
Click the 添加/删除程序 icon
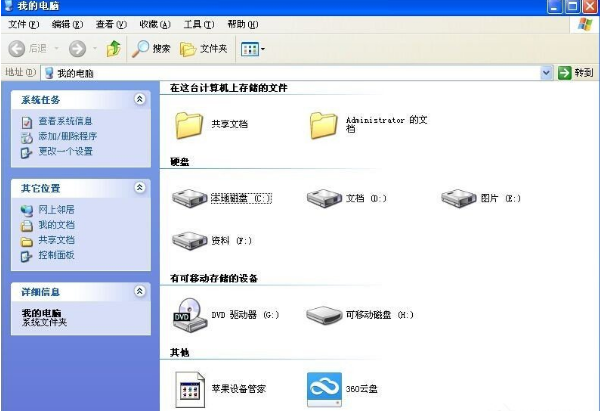click(x=26, y=137)
